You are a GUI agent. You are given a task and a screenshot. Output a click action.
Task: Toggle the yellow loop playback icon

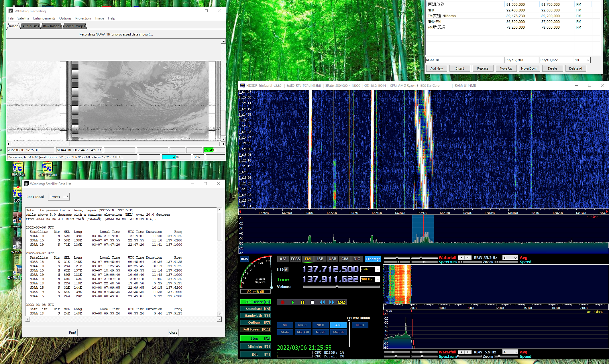(x=341, y=302)
